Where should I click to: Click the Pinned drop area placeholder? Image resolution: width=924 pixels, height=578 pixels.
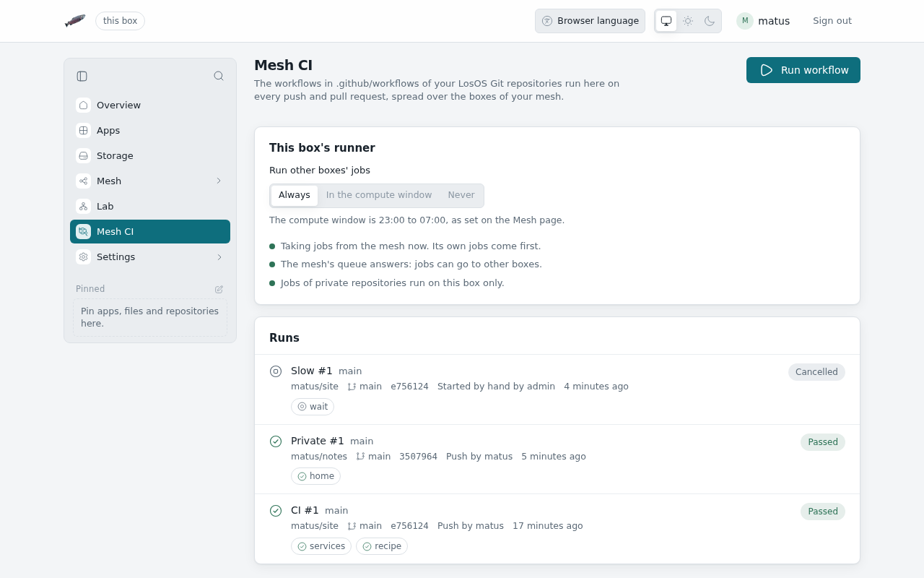pos(150,317)
